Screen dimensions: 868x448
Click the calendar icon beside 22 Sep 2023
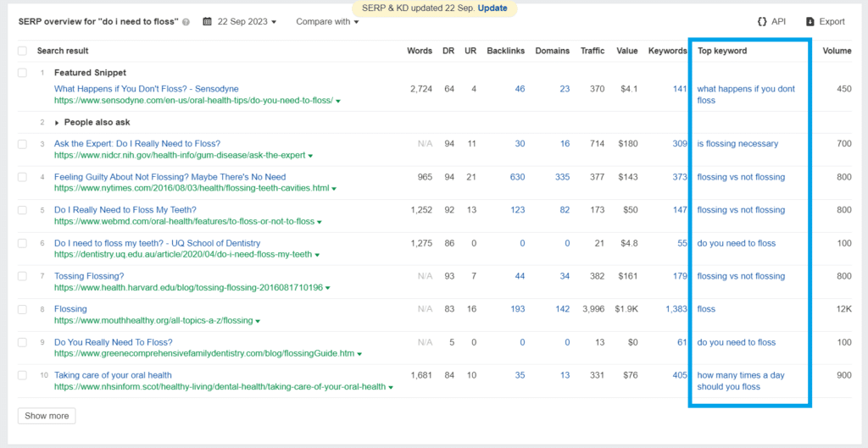(208, 21)
